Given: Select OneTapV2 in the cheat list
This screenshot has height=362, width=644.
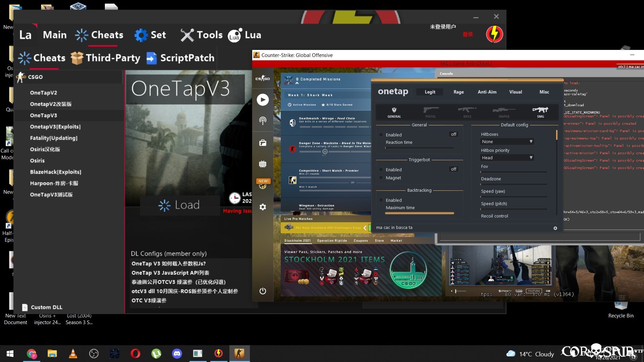Looking at the screenshot, I should (44, 93).
